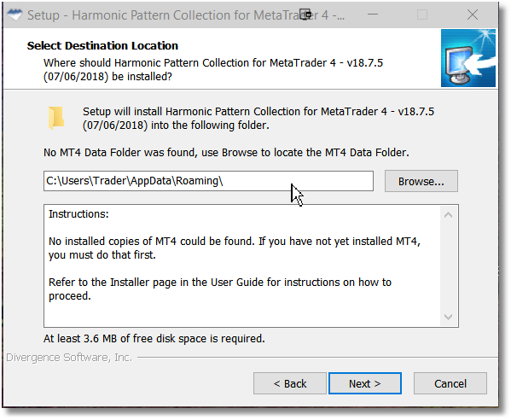Cancel the setup wizard
Screen dimensions: 511x420
point(450,383)
